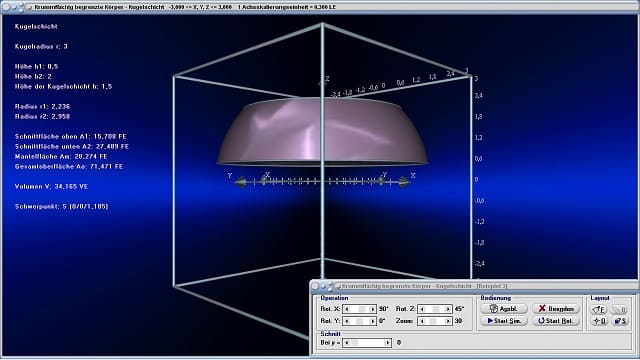Viewport: 640px width, 360px height.
Task: Click right arrow of Bei y scrollbar
Action: coord(387,342)
